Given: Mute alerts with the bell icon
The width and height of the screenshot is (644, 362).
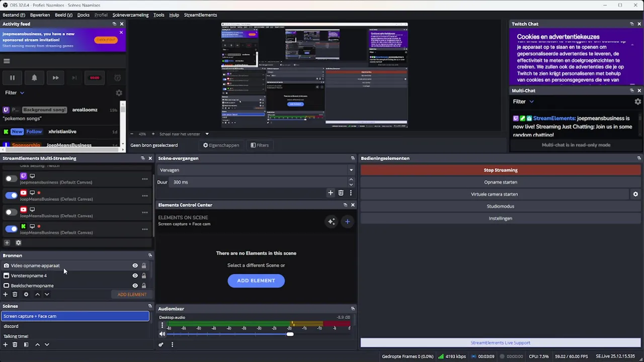Looking at the screenshot, I should (x=34, y=77).
